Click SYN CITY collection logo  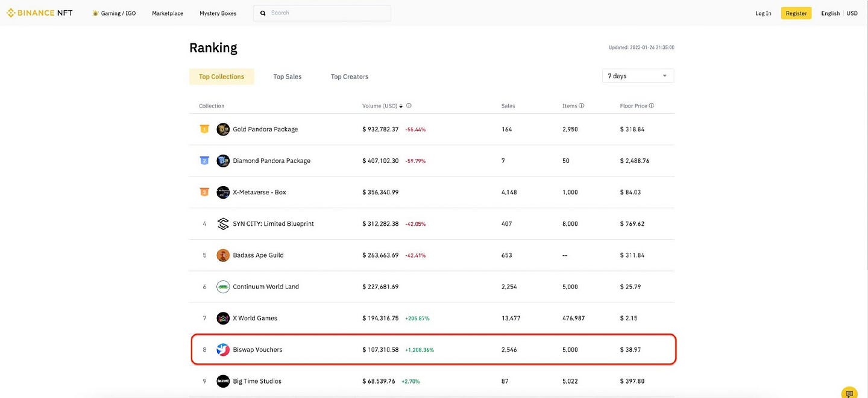click(223, 223)
